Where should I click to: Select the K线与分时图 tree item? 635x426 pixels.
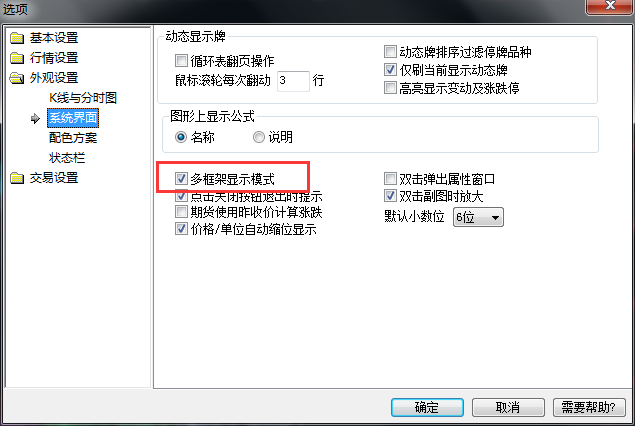[x=83, y=98]
